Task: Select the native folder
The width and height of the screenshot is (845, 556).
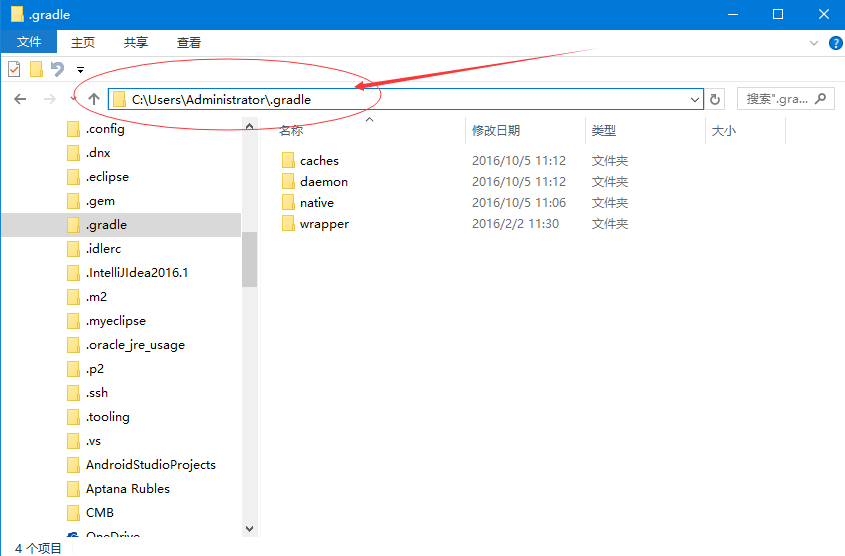Action: coord(317,203)
